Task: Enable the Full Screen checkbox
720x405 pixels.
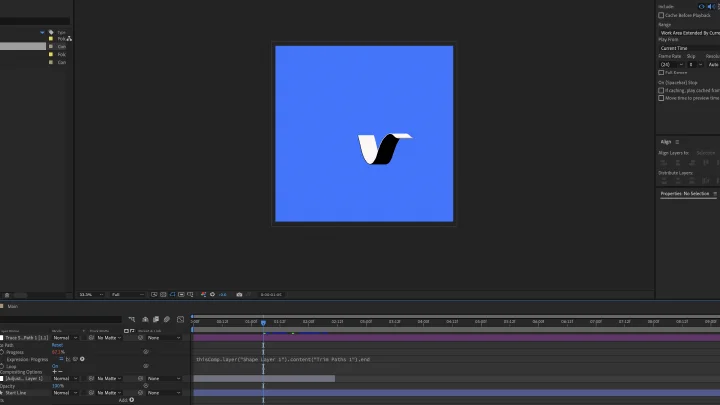Action: (x=661, y=73)
